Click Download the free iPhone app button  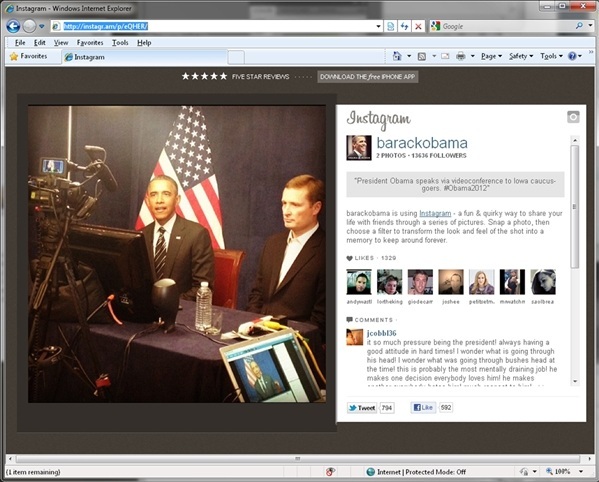[x=367, y=77]
